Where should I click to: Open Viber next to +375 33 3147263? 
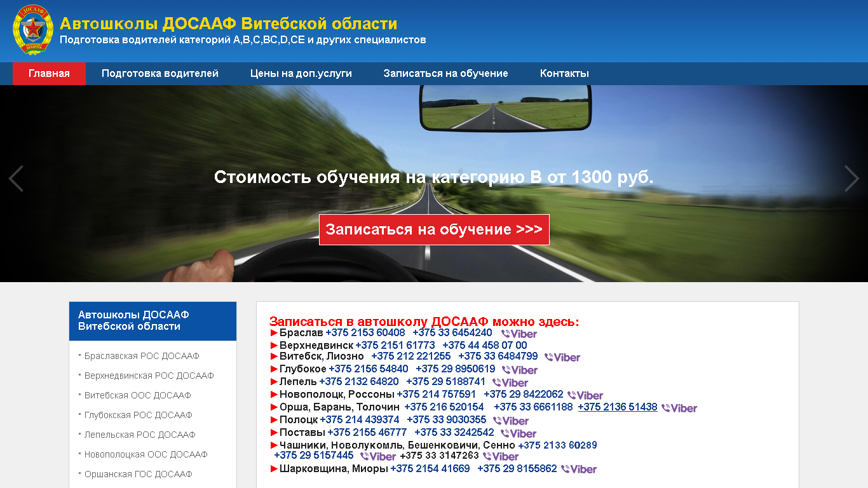501,456
